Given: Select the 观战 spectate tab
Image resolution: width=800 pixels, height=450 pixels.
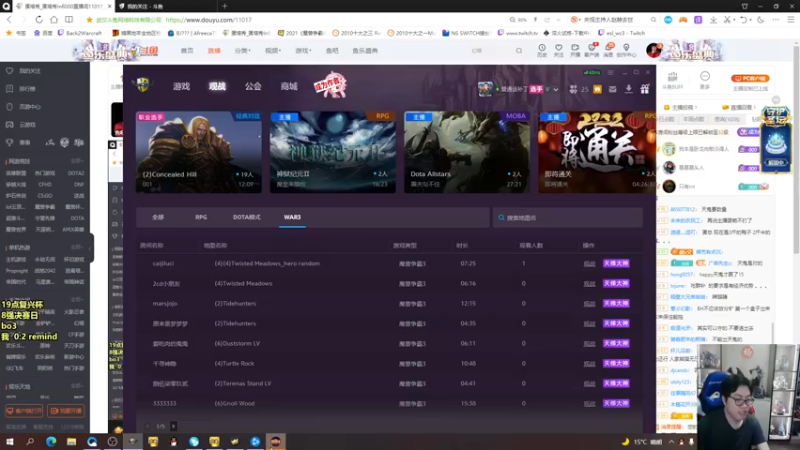Looking at the screenshot, I should [x=217, y=86].
